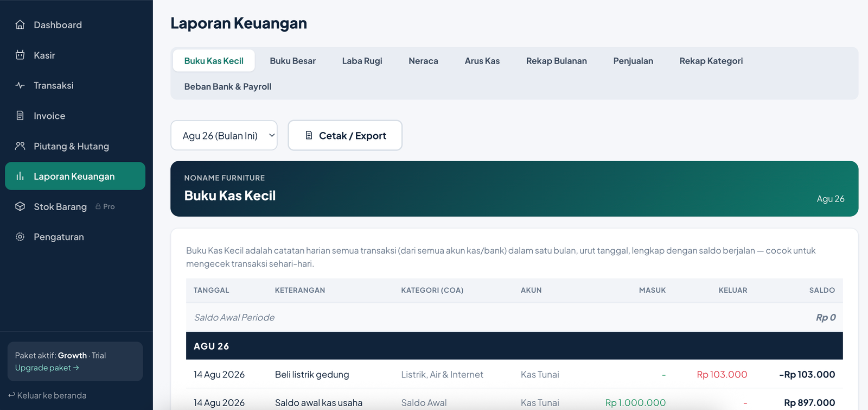Screen dimensions: 868x410
Task: Open Invoice in the sidebar
Action: pos(75,116)
